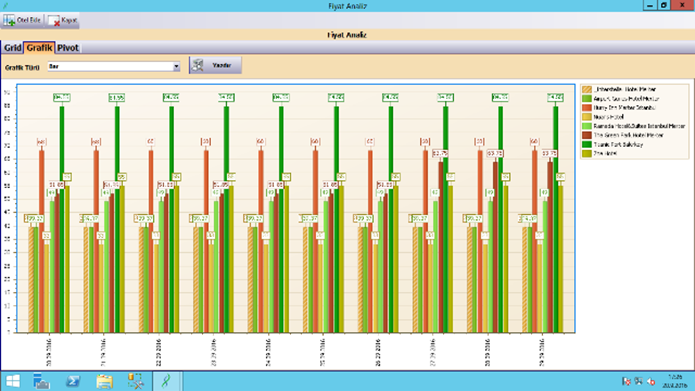Launch PowerShell from the taskbar
The height and width of the screenshot is (391, 695).
[x=73, y=381]
